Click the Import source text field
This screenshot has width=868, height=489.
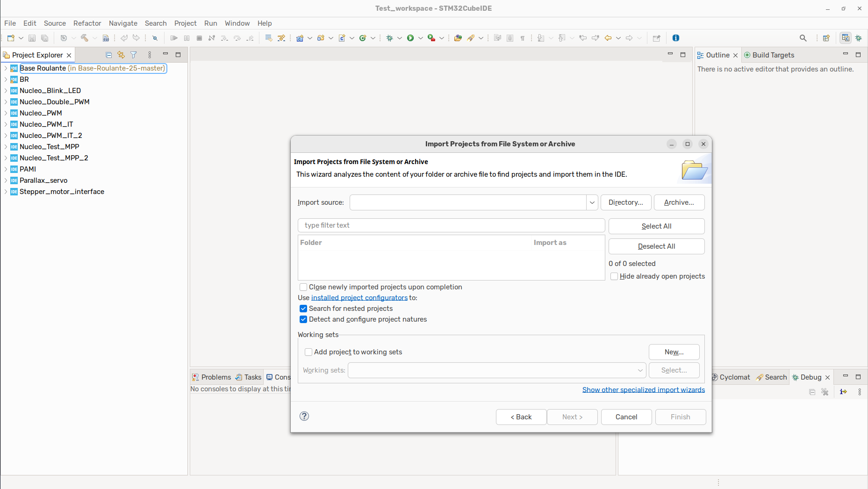(468, 202)
